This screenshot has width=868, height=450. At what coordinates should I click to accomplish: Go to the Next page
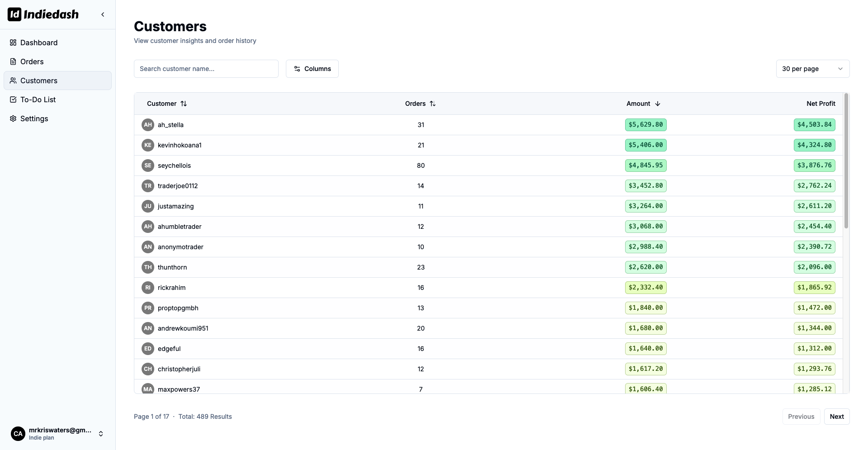(837, 417)
